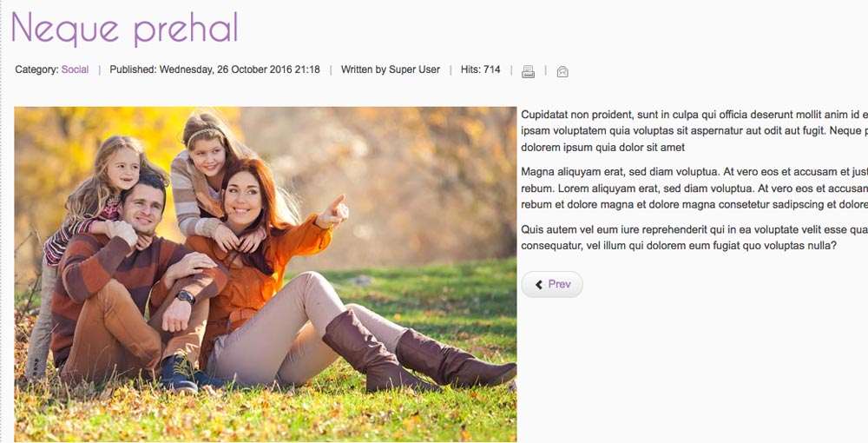Click the left chevron in Prev button
The width and height of the screenshot is (868, 443).
pos(539,285)
